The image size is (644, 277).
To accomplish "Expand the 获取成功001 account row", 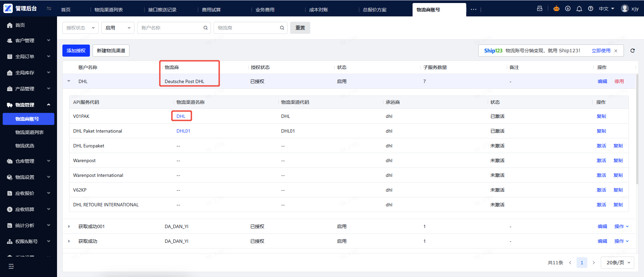I will pos(69,226).
